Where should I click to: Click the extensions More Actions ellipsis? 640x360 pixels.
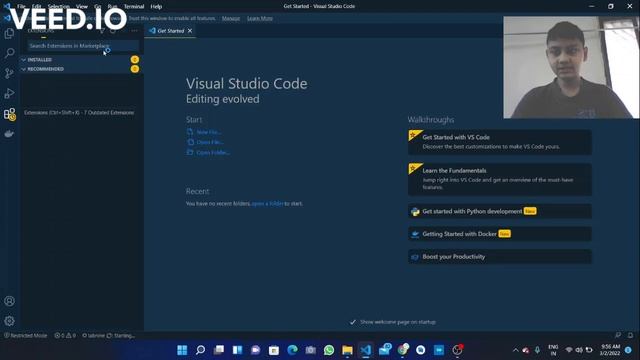(x=134, y=31)
